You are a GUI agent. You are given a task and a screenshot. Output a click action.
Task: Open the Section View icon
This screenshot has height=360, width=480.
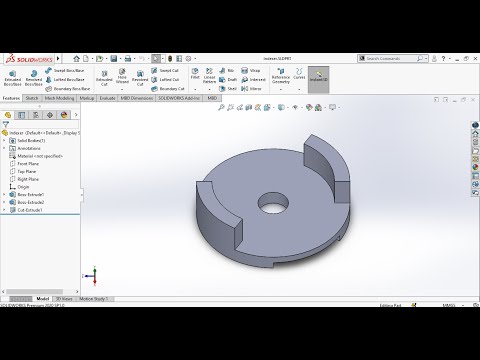[x=248, y=107]
